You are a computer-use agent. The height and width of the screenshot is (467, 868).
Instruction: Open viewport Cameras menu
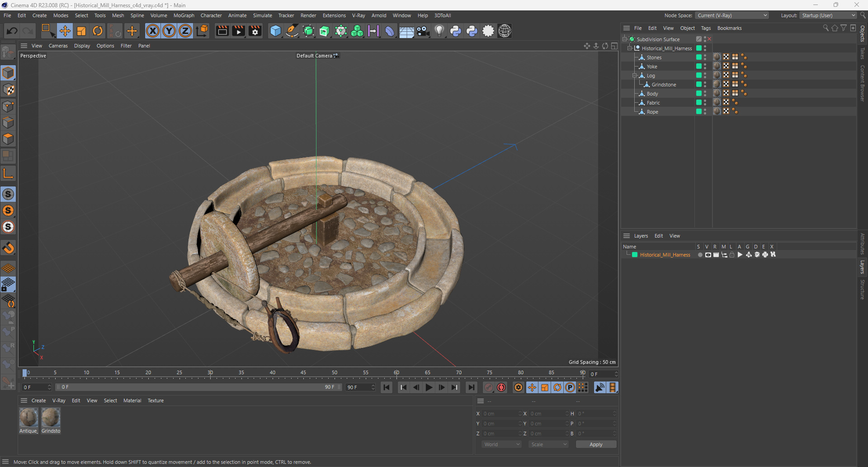click(x=58, y=46)
